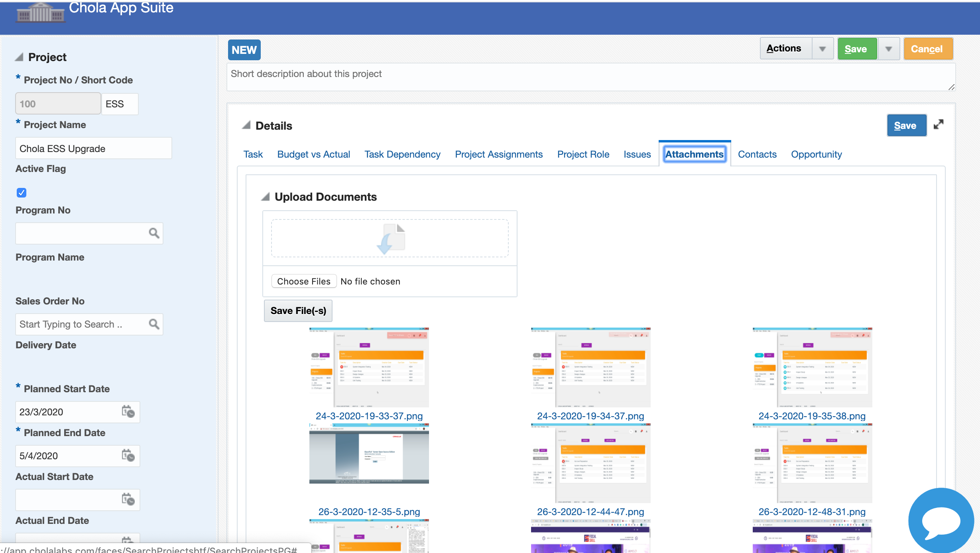Click the Project No field showing 100
The image size is (980, 553).
point(58,104)
